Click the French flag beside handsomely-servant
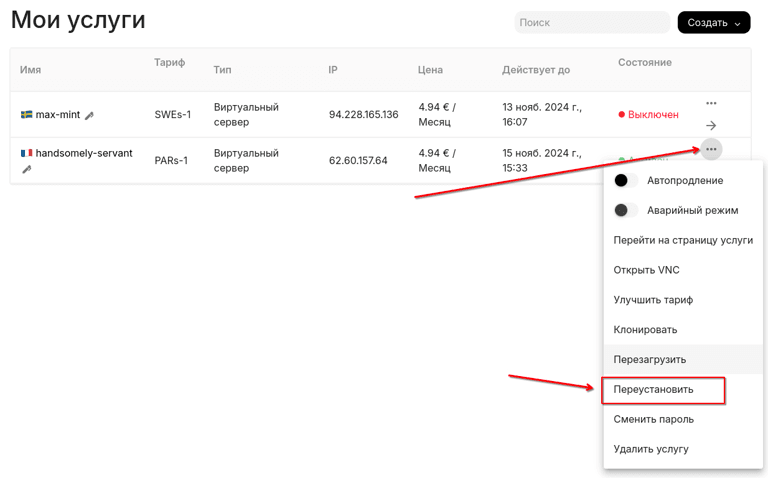Screen dimensions: 768x478 (26, 154)
